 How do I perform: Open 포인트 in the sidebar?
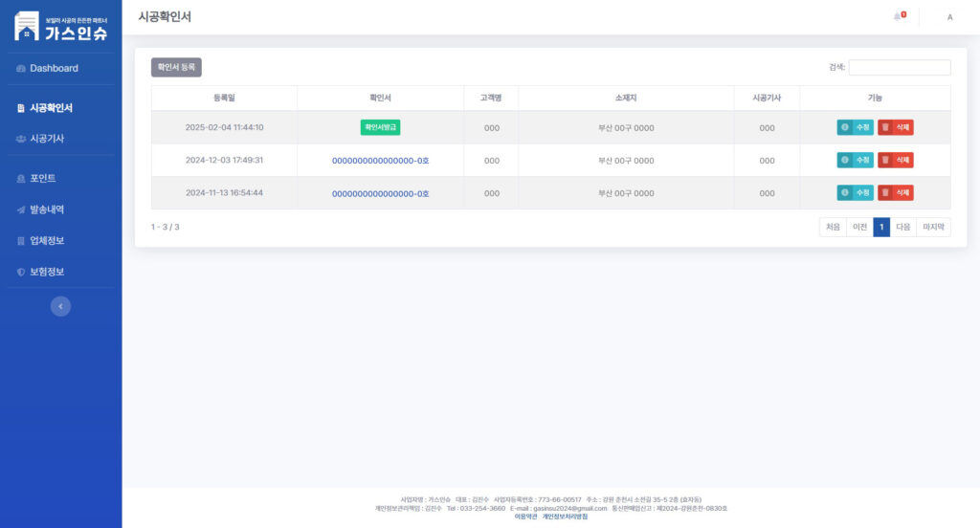(42, 178)
